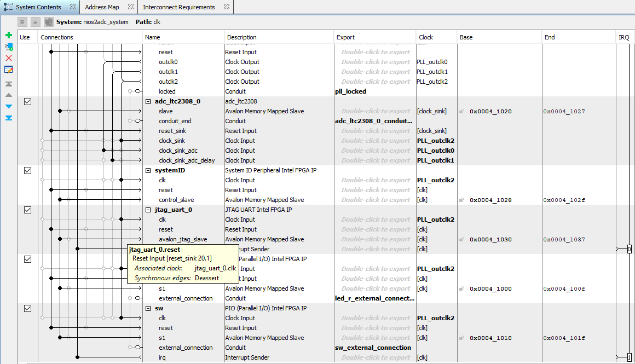Select the control_slave interface name
Viewport: 635px width, 364px height.
click(177, 200)
